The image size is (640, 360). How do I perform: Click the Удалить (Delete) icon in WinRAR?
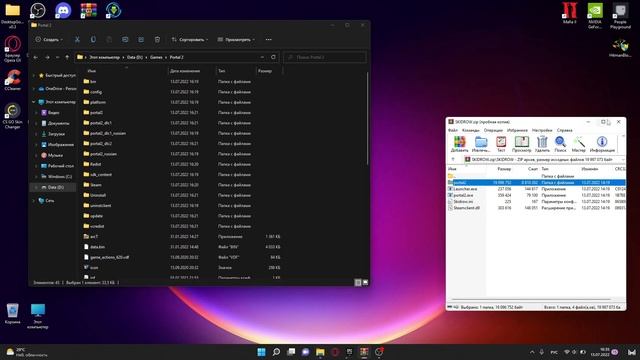click(x=542, y=144)
